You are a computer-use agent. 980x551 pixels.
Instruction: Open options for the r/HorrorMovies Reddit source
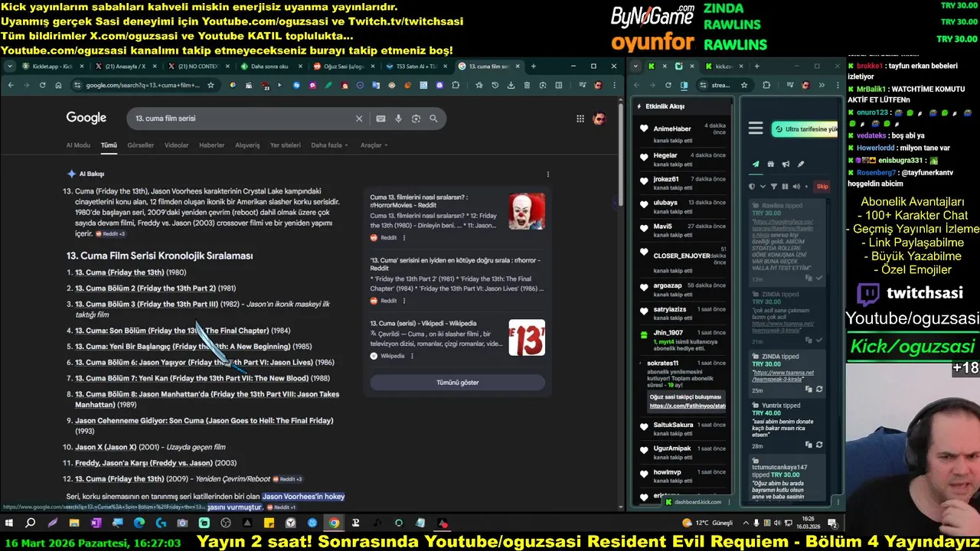coord(404,238)
